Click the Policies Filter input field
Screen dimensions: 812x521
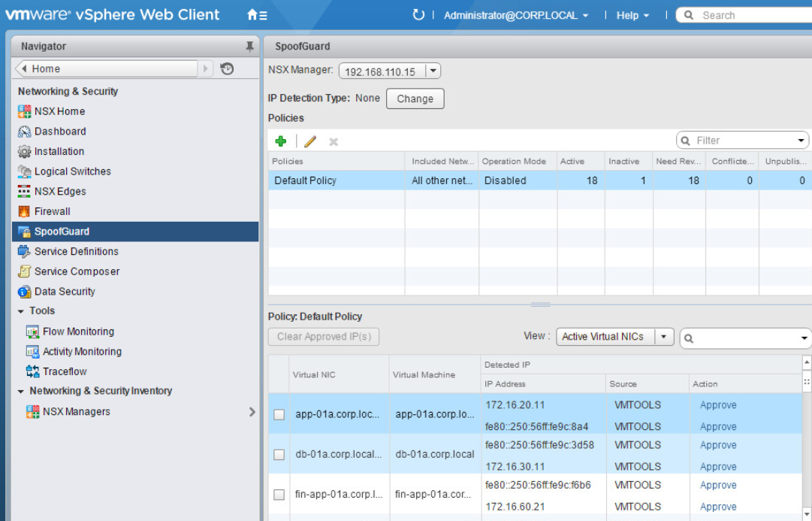pyautogui.click(x=744, y=141)
